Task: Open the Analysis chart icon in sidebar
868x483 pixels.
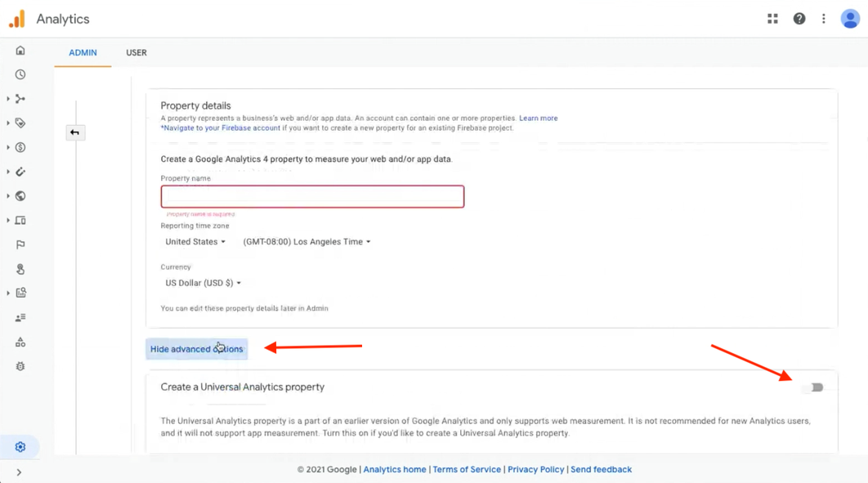Action: [x=20, y=293]
